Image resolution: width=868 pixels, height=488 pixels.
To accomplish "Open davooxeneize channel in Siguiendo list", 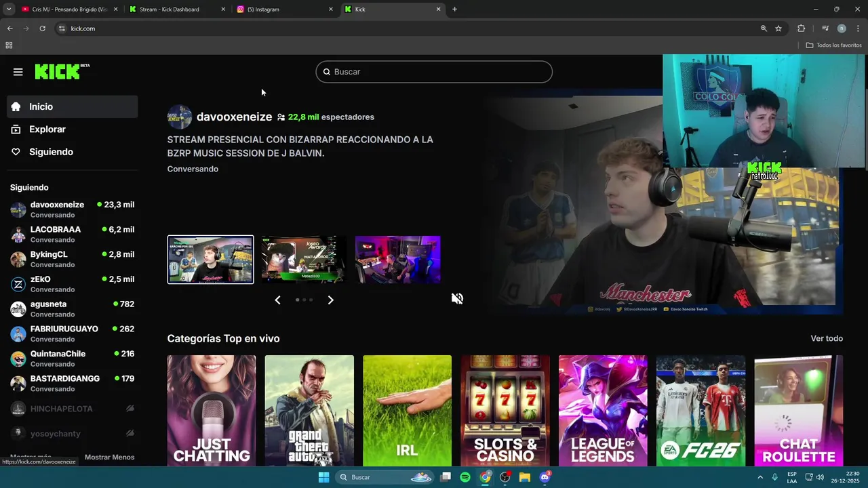I will 73,209.
